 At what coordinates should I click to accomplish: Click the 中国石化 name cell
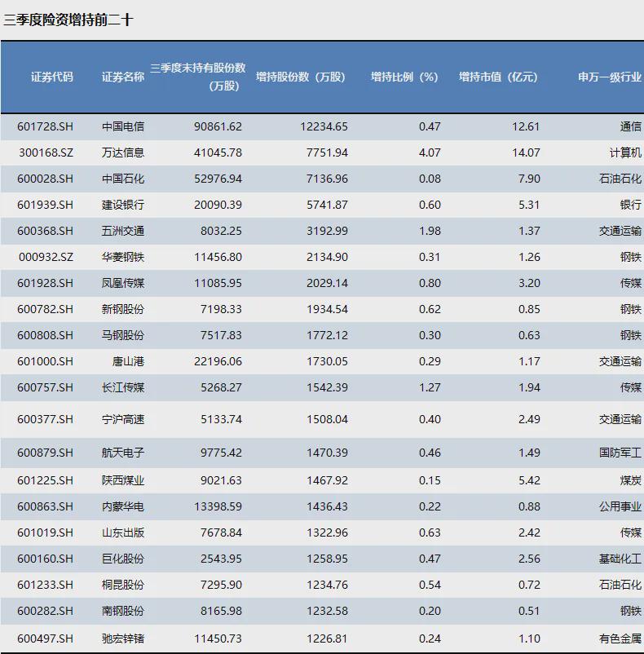(123, 179)
